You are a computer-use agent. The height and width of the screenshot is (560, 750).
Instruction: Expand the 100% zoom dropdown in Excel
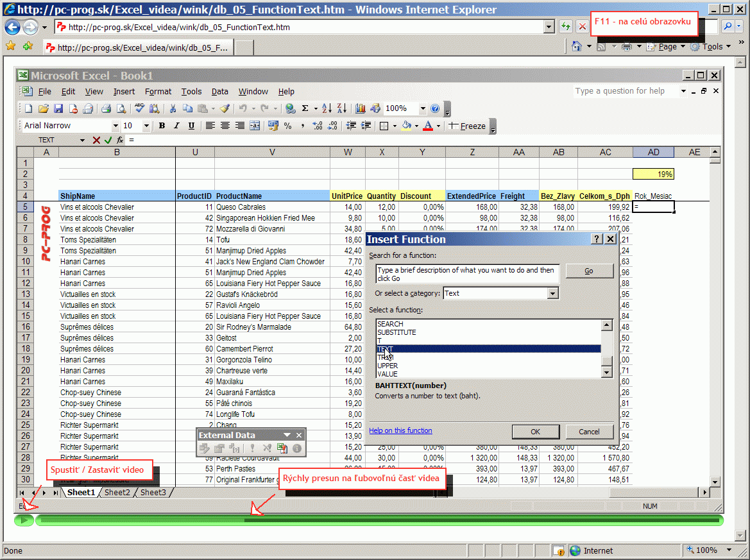click(423, 108)
